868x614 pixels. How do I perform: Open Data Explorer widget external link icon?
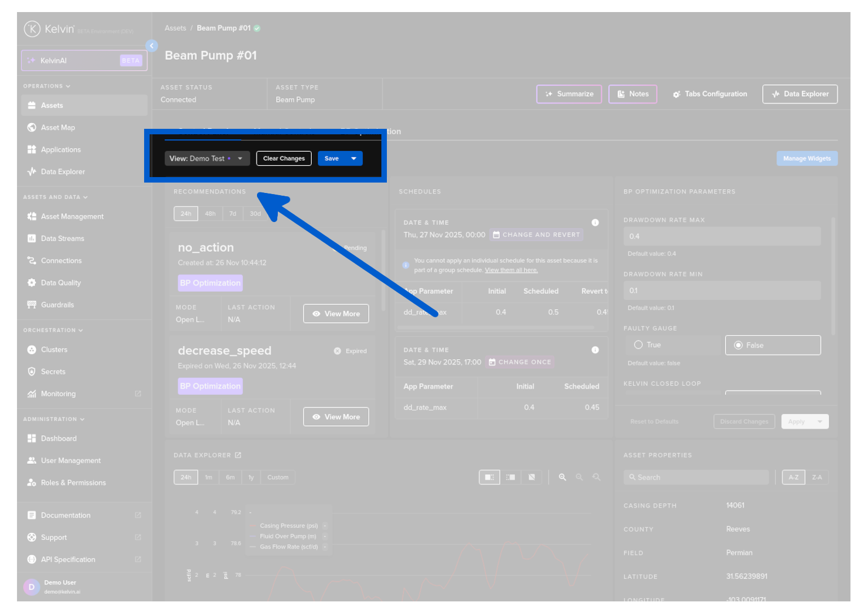tap(238, 456)
